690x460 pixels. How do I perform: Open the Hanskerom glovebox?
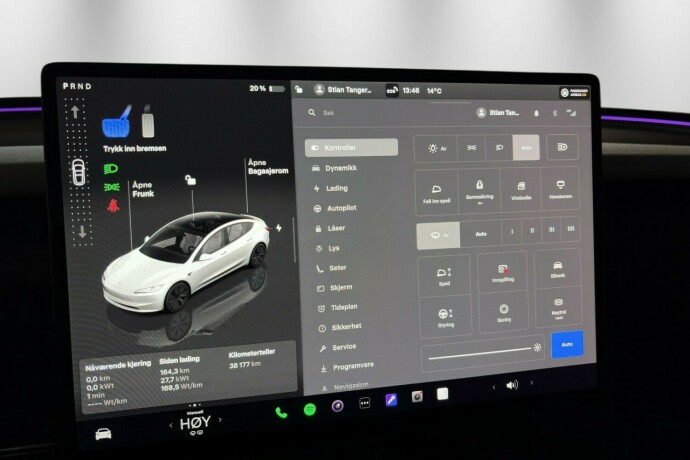560,188
